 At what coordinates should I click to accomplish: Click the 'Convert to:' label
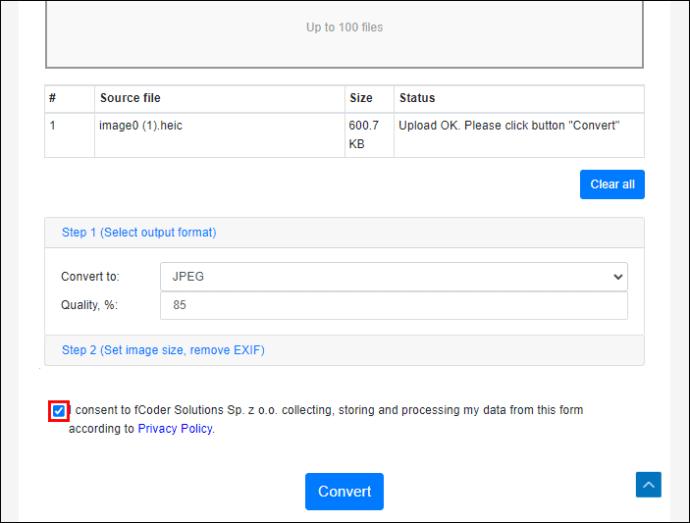[90, 276]
